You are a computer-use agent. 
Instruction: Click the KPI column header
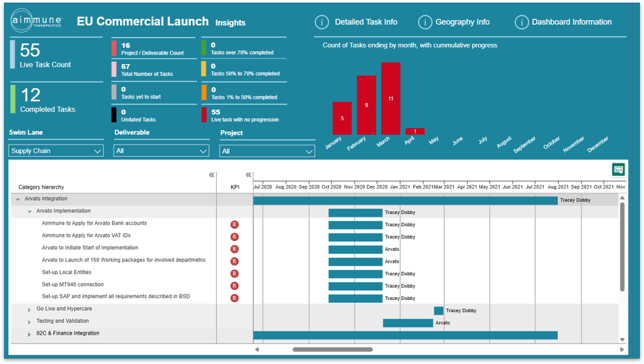[234, 187]
